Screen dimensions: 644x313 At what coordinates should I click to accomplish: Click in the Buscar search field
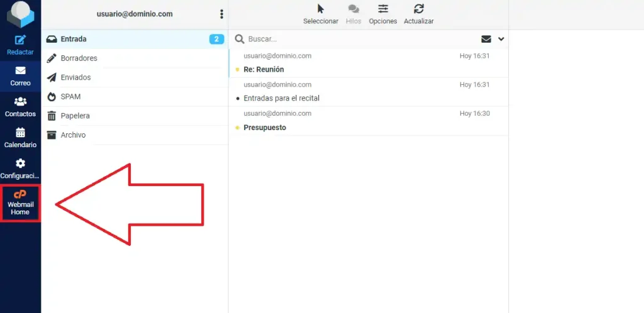(x=358, y=39)
